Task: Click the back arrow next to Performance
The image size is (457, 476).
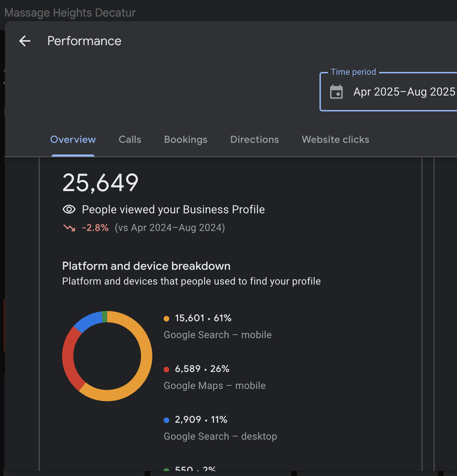Action: 25,41
